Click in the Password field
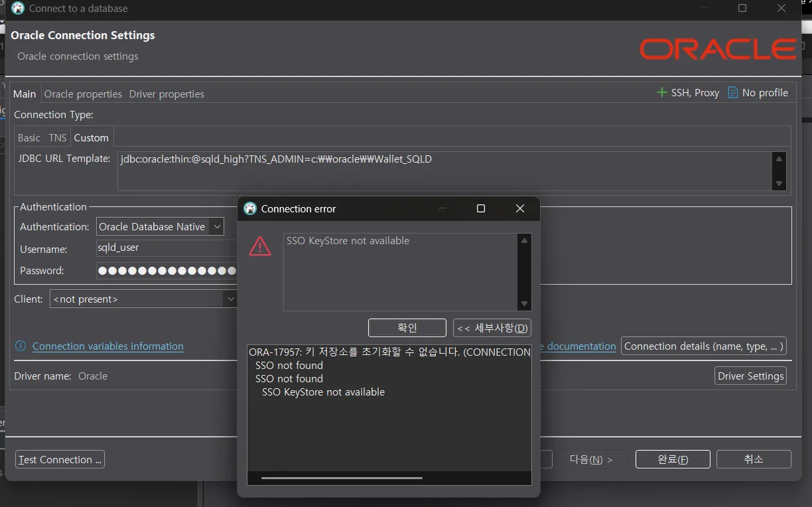The width and height of the screenshot is (812, 507). pyautogui.click(x=167, y=271)
